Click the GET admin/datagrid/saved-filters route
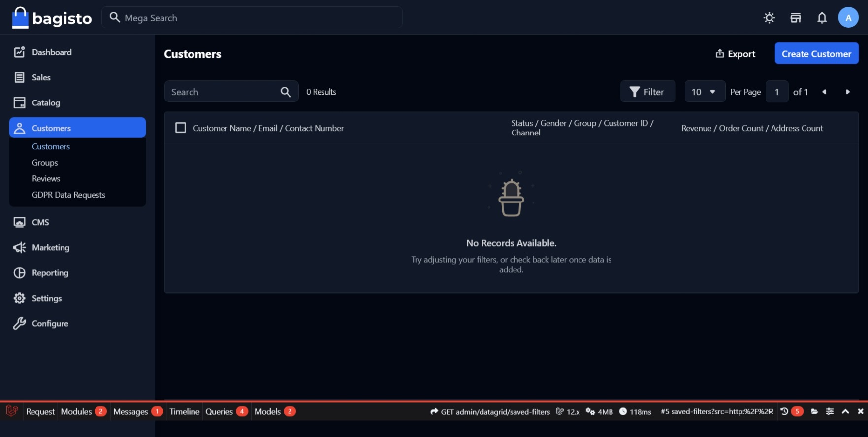868x437 pixels. tap(490, 412)
